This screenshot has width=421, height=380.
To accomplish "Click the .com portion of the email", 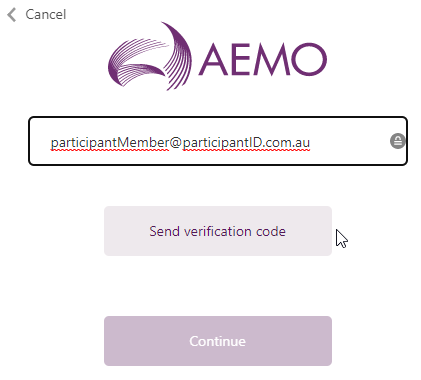I will click(x=277, y=143).
